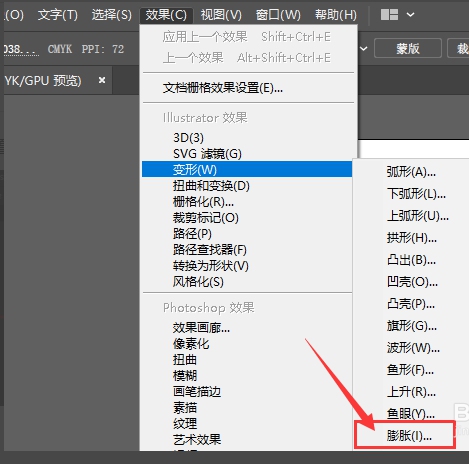This screenshot has width=469, height=464.
Task: Select 变形(W) menu item
Action: 247,169
